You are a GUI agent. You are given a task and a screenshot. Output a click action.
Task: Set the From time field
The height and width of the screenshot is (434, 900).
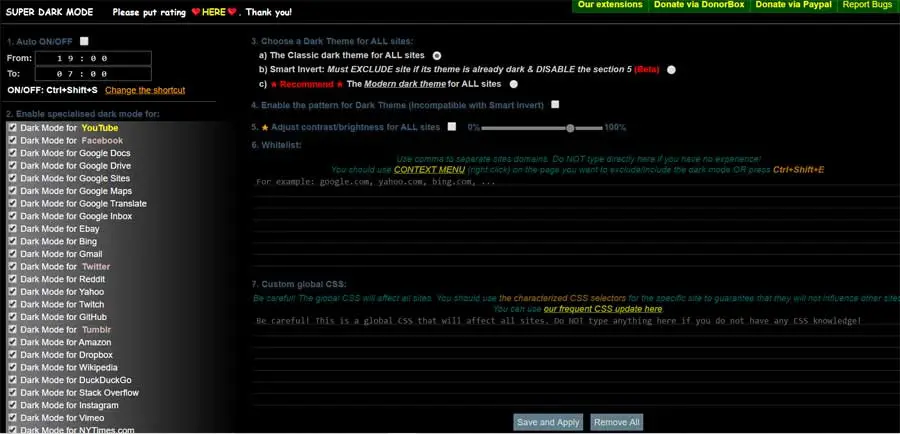pos(93,58)
